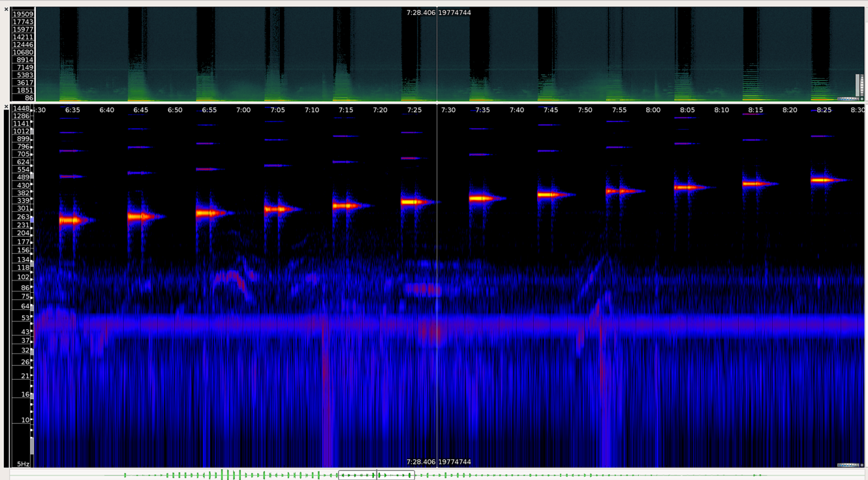Click the 7:00 time ruler mark
Image resolution: width=868 pixels, height=480 pixels.
pyautogui.click(x=243, y=110)
